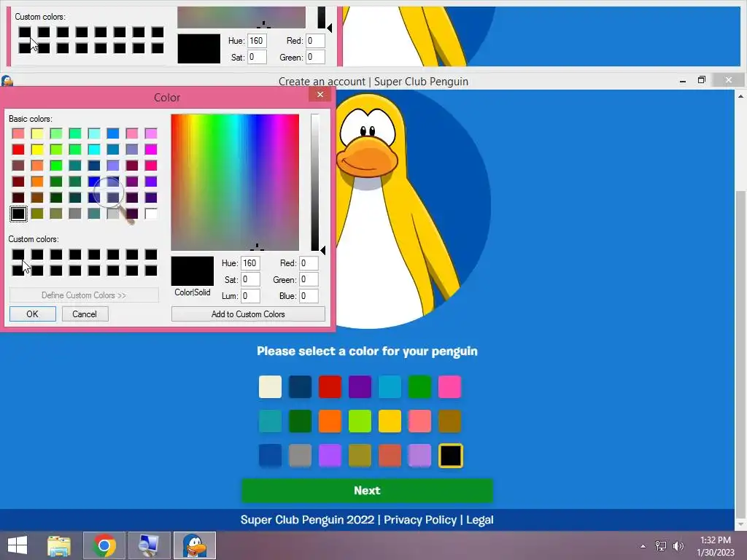Pick a color in the spectrum gradient area

[x=235, y=182]
